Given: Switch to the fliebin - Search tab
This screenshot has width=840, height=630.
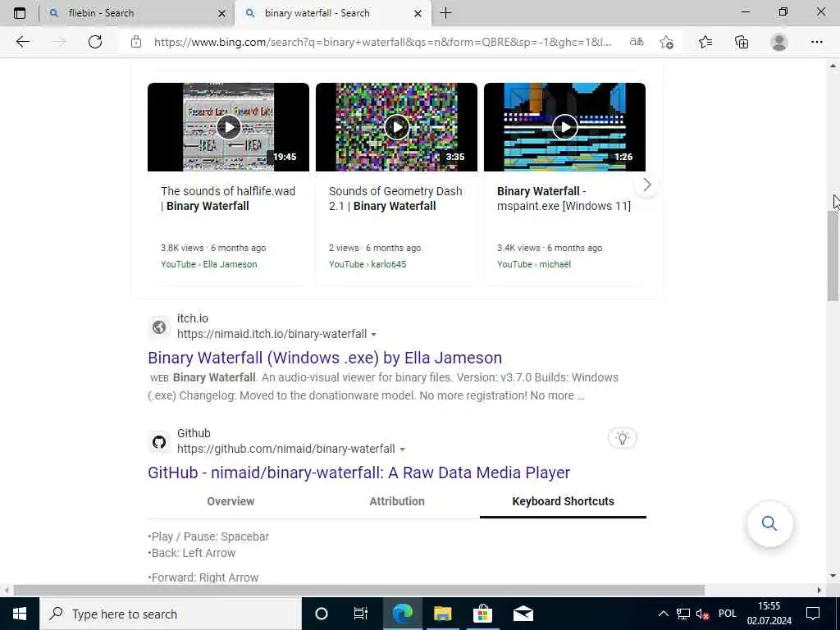Looking at the screenshot, I should coord(137,13).
